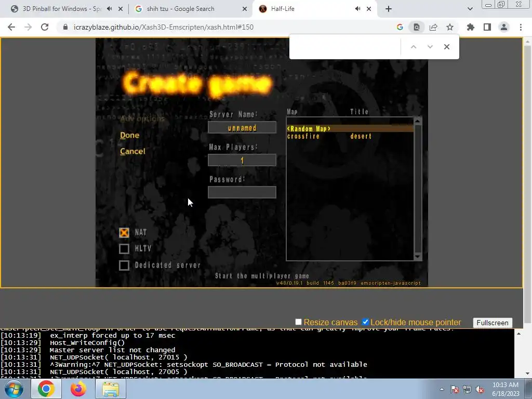This screenshot has width=532, height=399.
Task: Reload the Half-Life page
Action: click(x=45, y=27)
